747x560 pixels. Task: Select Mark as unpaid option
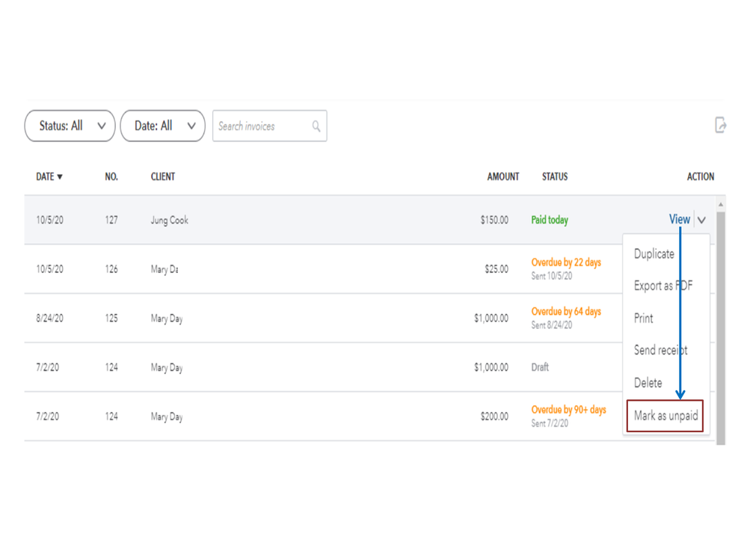coord(665,416)
